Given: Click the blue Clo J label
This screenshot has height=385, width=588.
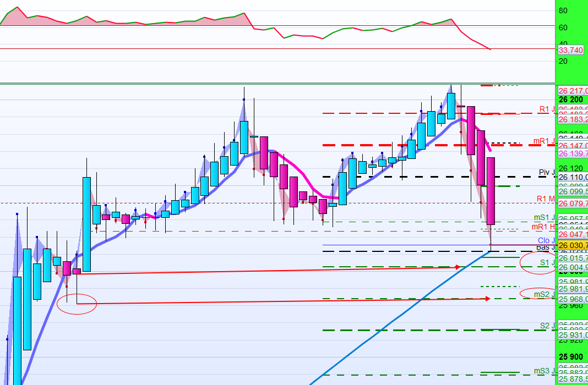Looking at the screenshot, I should point(546,240).
